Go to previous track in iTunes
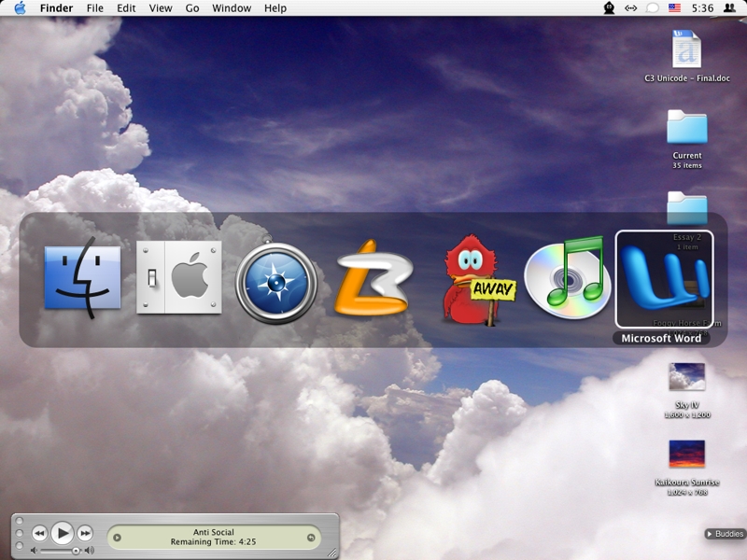 point(39,533)
